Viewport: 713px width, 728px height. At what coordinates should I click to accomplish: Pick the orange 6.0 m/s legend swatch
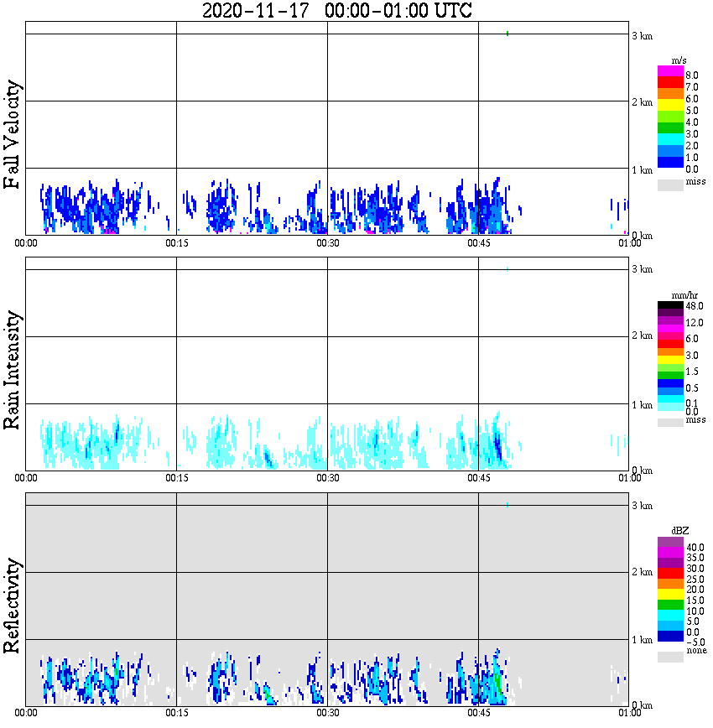point(670,93)
